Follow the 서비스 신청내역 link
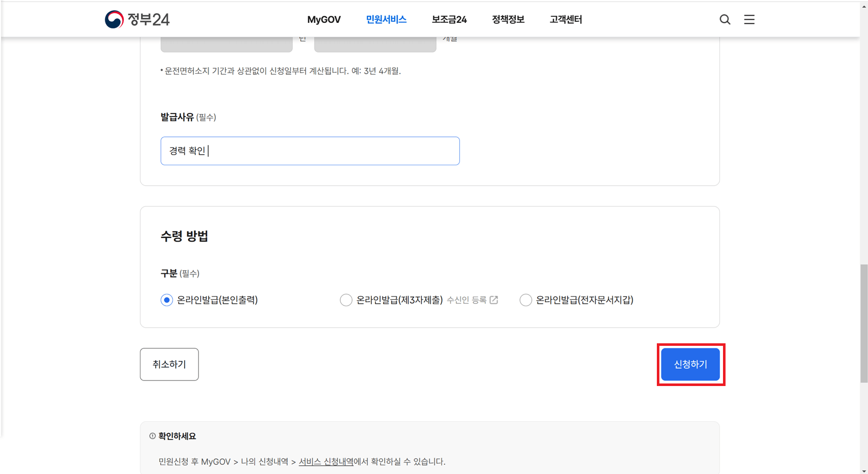Image resolution: width=868 pixels, height=474 pixels. [326, 461]
